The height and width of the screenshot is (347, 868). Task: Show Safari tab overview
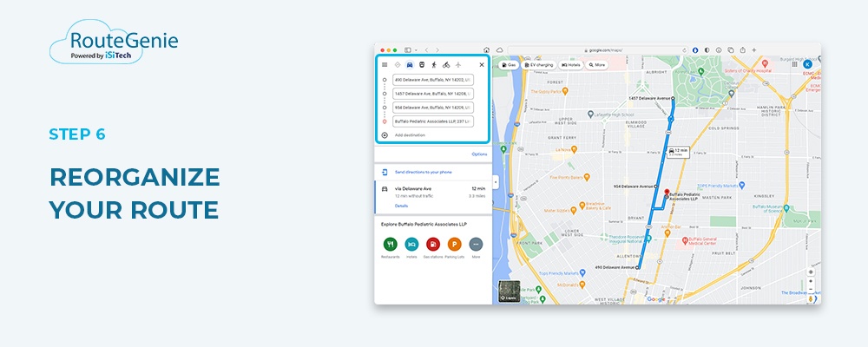click(731, 49)
